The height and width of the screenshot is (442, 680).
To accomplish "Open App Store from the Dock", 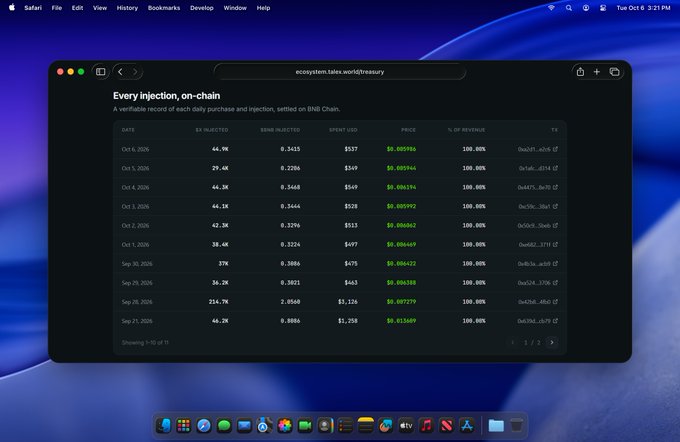I will click(467, 426).
